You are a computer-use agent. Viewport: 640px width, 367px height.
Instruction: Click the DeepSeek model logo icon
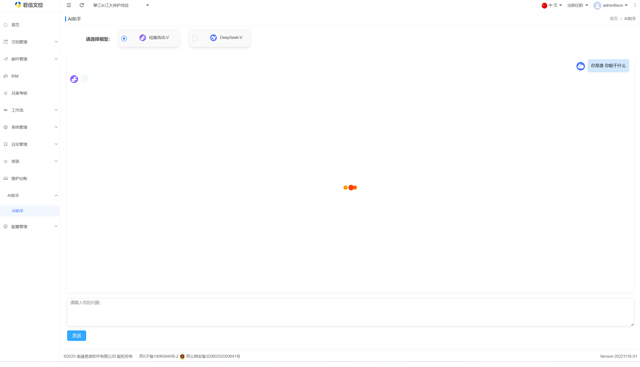coord(213,38)
